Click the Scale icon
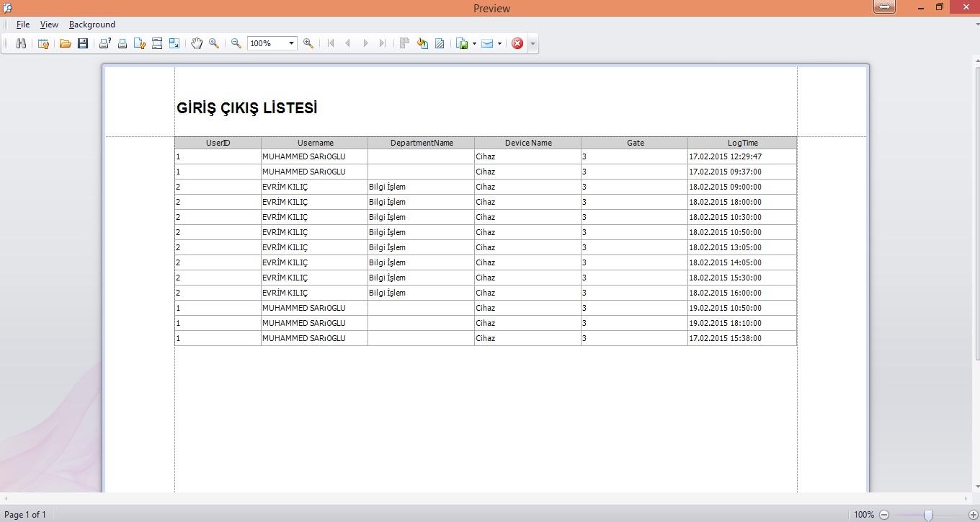The width and height of the screenshot is (980, 522). (174, 43)
